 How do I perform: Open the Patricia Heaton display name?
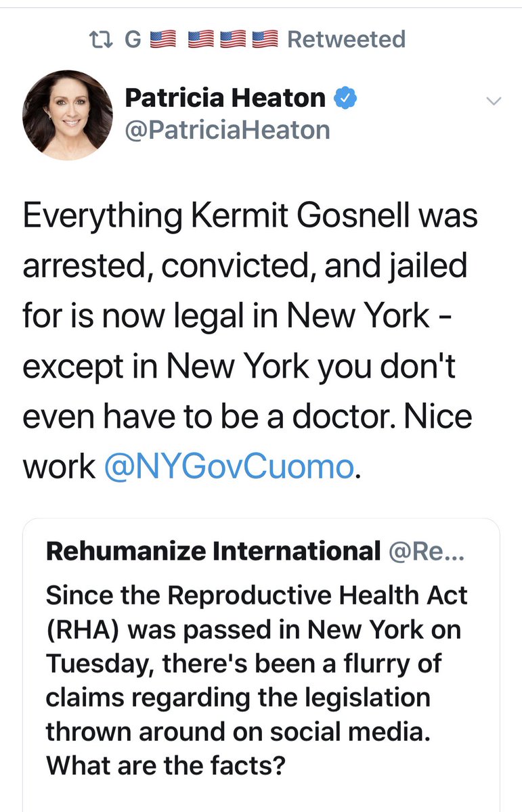[225, 99]
